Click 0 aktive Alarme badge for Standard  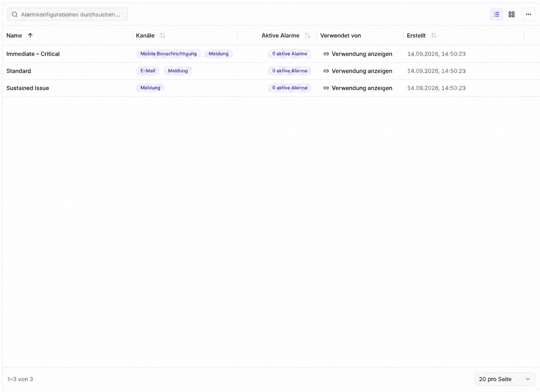tap(289, 71)
